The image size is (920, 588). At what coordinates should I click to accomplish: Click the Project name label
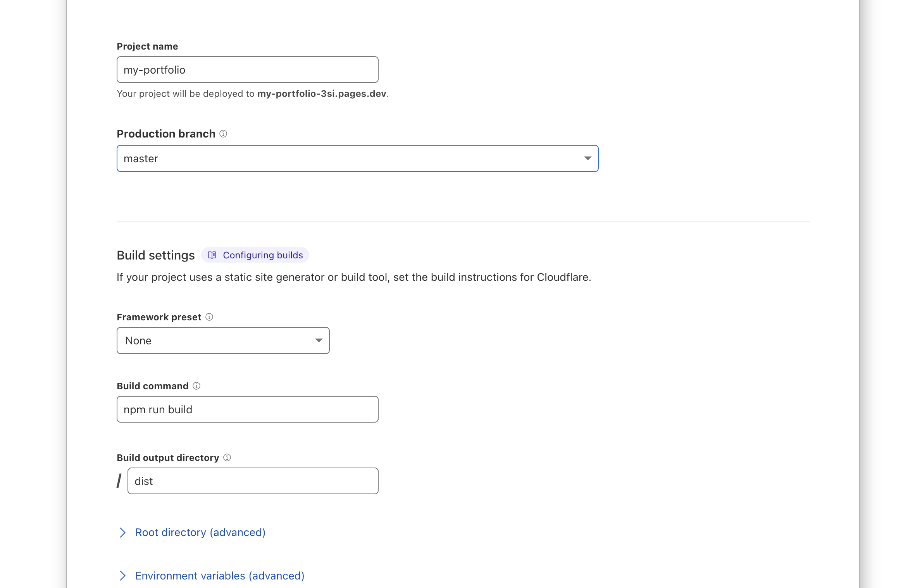[147, 46]
